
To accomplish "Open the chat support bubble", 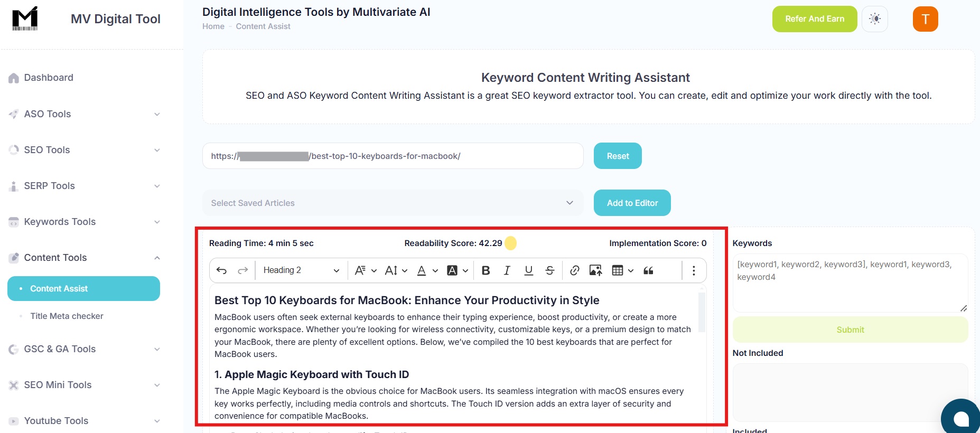I will [x=962, y=419].
